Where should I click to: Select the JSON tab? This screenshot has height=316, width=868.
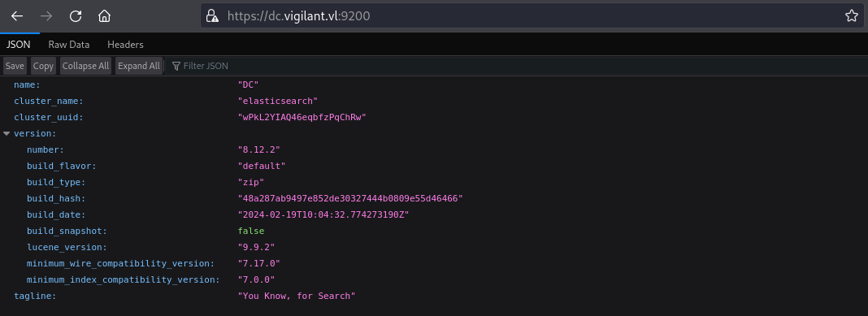point(18,45)
